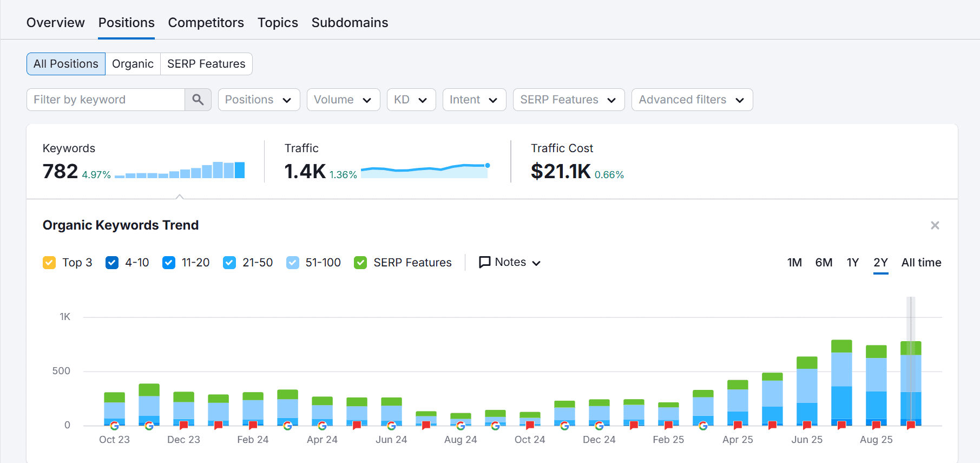Click the red note flag at Aug 25
This screenshot has height=463, width=980.
point(876,426)
